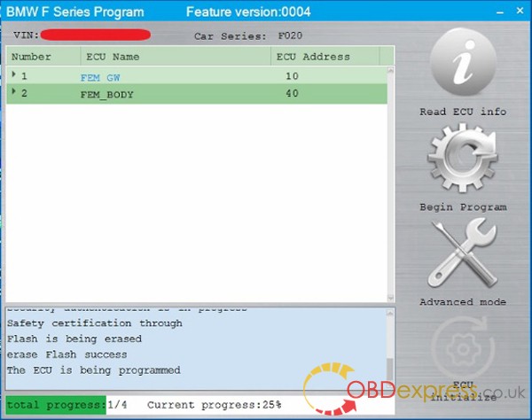Click the log panel scrollbar up arrow
The image size is (532, 420).
tap(390, 313)
